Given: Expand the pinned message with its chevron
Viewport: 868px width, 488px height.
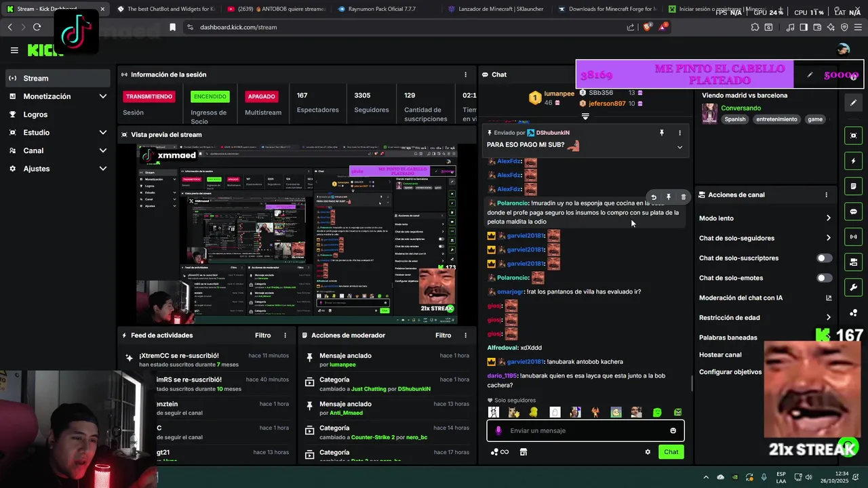Looking at the screenshot, I should point(679,147).
